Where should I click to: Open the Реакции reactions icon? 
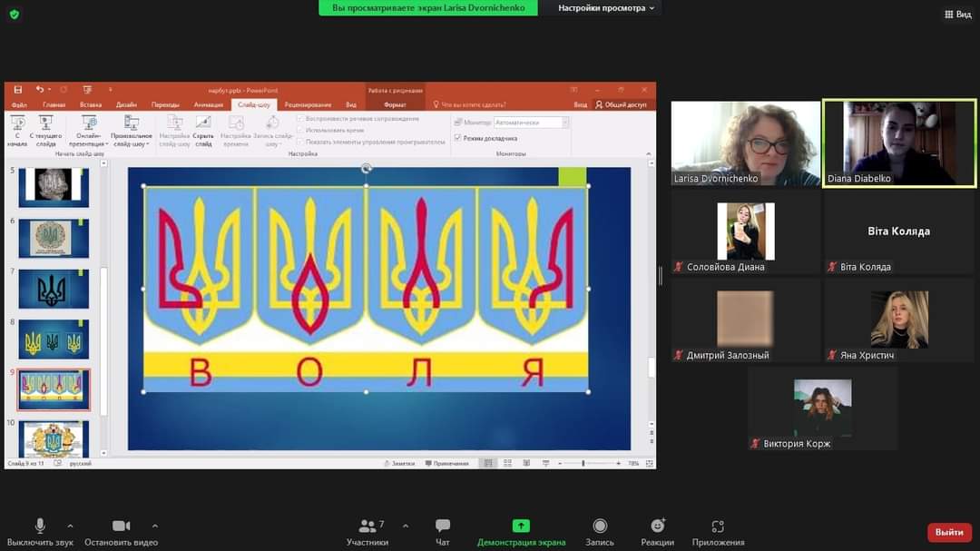(657, 526)
